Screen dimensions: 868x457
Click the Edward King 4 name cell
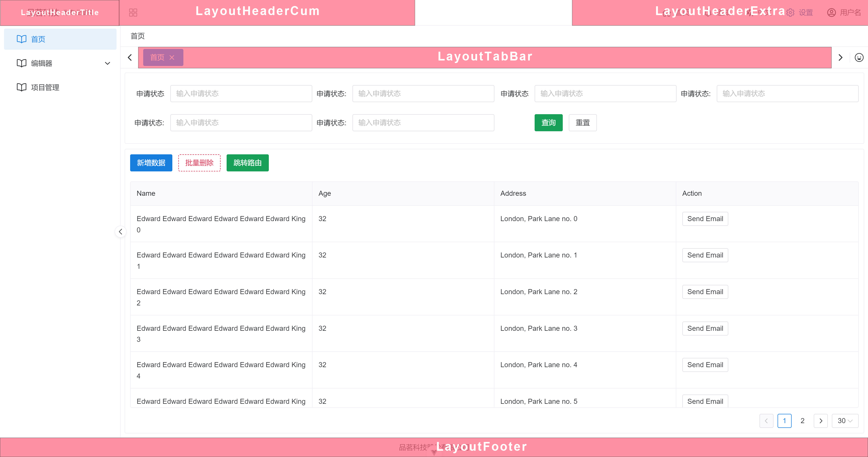[221, 370]
